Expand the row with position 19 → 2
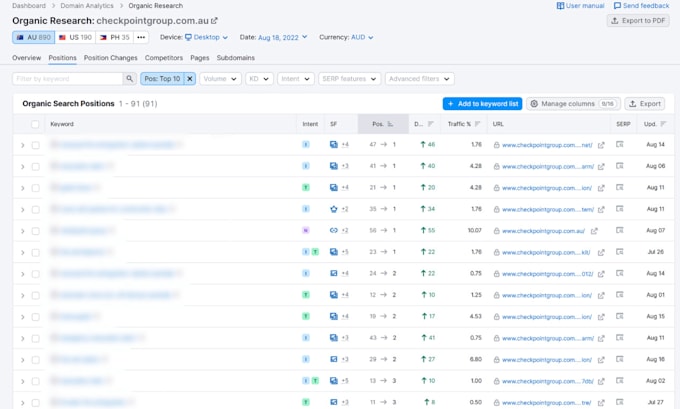Viewport: 680px width, 409px height. click(23, 317)
